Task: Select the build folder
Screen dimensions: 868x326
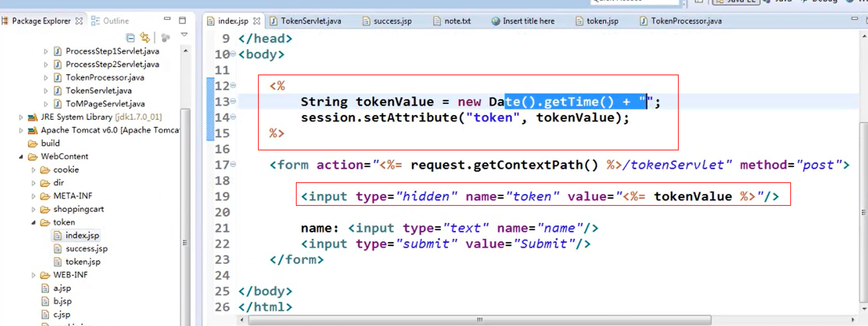Action: point(50,143)
